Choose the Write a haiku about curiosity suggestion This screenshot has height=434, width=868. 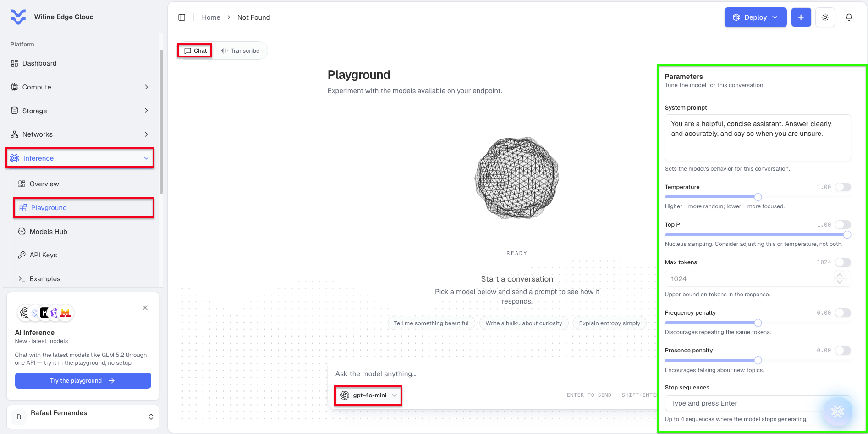tap(524, 323)
